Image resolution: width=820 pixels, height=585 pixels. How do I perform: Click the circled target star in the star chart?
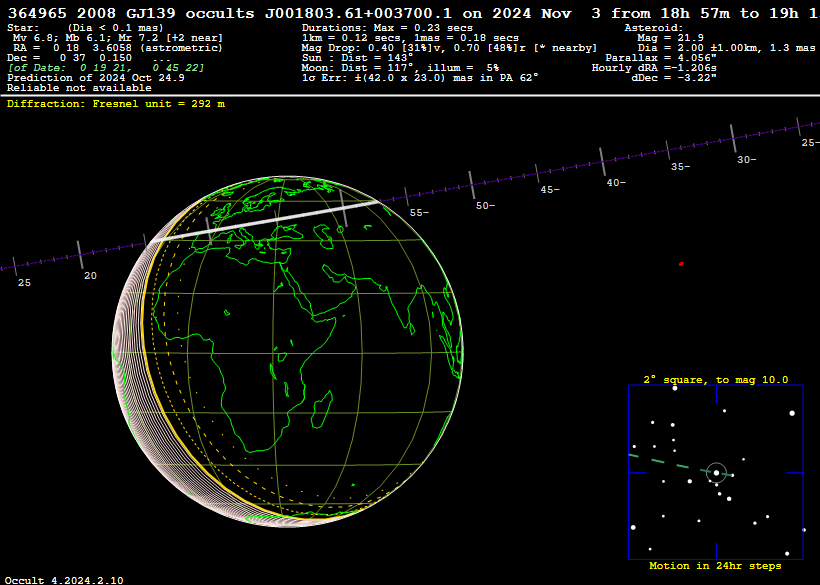tap(716, 473)
